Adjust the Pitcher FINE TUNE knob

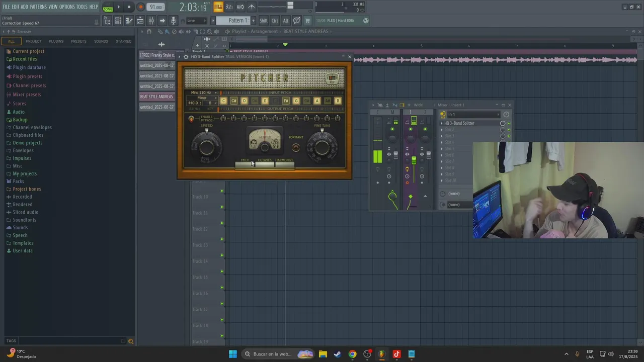click(x=322, y=147)
